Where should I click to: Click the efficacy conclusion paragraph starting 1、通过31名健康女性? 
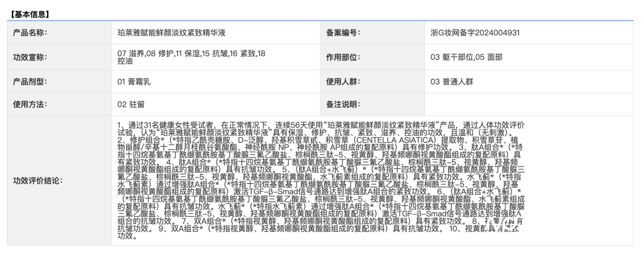coord(321,180)
